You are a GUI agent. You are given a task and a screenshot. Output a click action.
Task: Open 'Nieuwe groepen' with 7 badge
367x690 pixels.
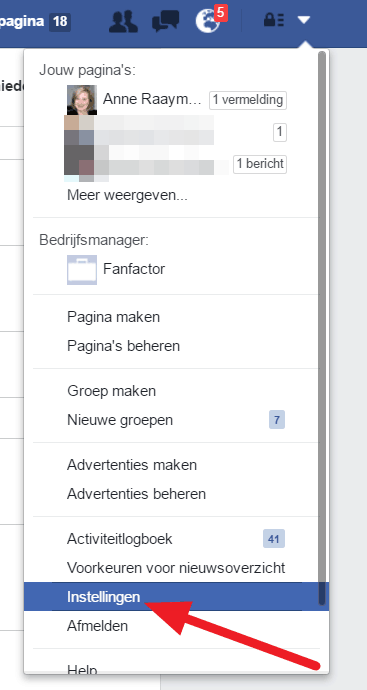(x=176, y=420)
